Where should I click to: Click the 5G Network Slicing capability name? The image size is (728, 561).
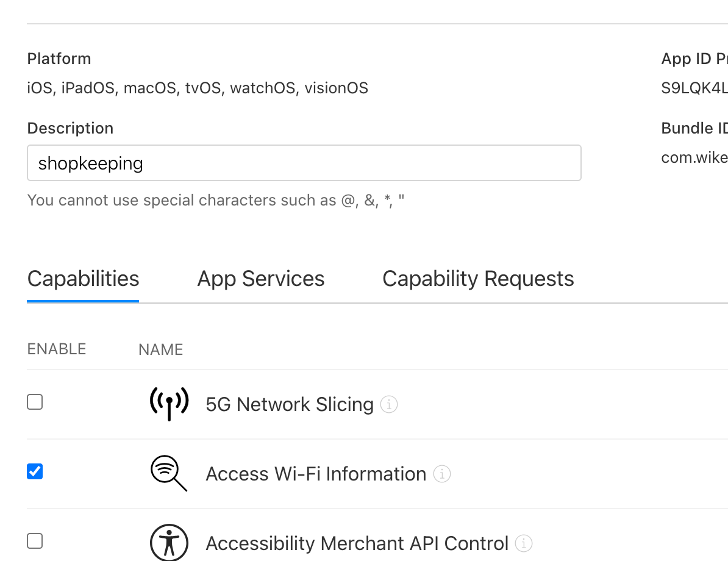[290, 404]
